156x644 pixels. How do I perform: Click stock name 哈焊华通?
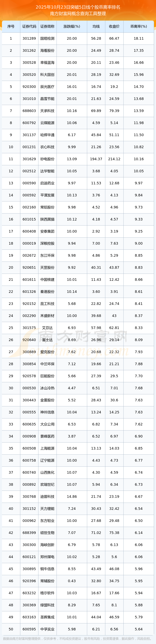(x=47, y=135)
